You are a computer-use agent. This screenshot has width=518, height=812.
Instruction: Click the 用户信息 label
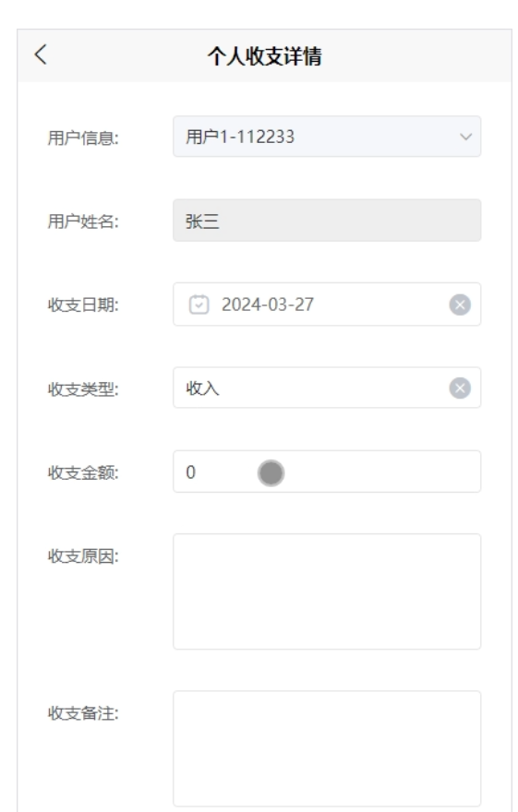pyautogui.click(x=83, y=137)
